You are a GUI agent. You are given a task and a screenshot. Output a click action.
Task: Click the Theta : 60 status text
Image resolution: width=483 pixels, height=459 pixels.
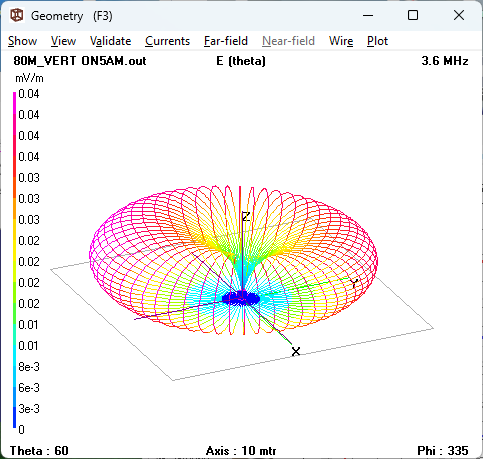[39, 451]
